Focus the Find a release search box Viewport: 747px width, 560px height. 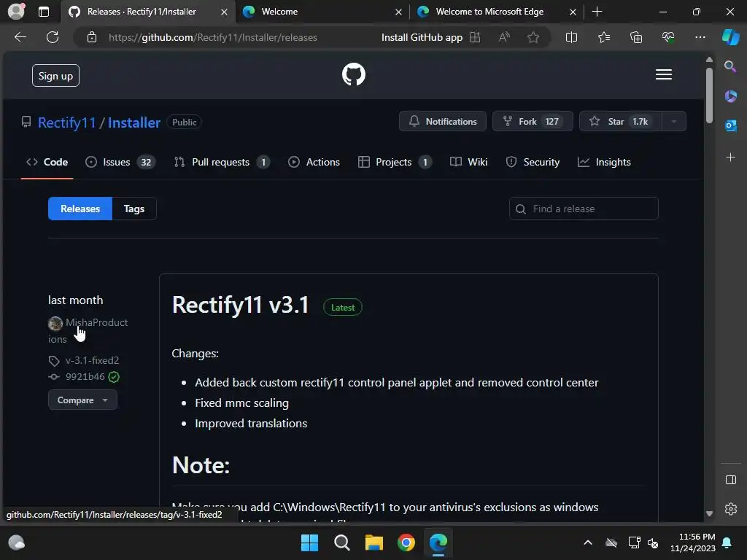click(x=584, y=209)
